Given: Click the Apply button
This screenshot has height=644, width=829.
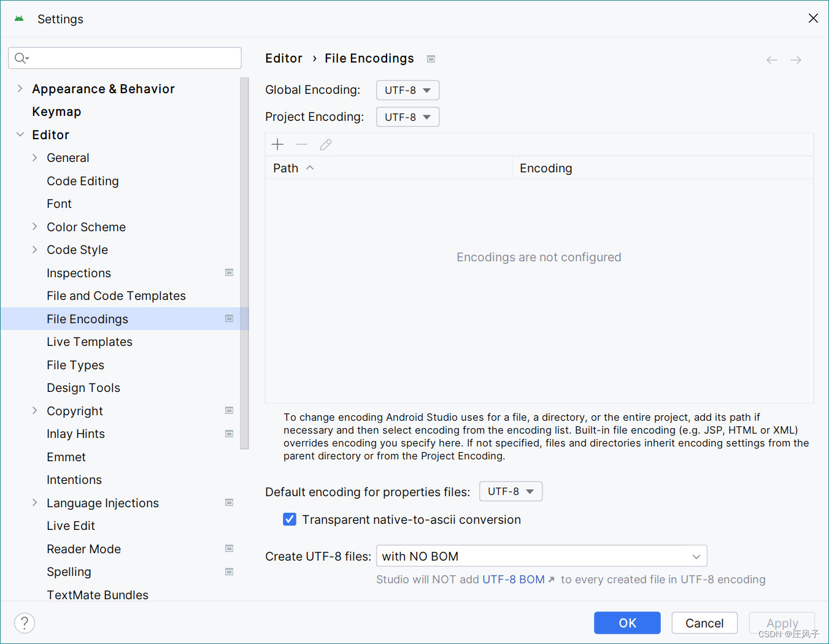Looking at the screenshot, I should (x=782, y=623).
